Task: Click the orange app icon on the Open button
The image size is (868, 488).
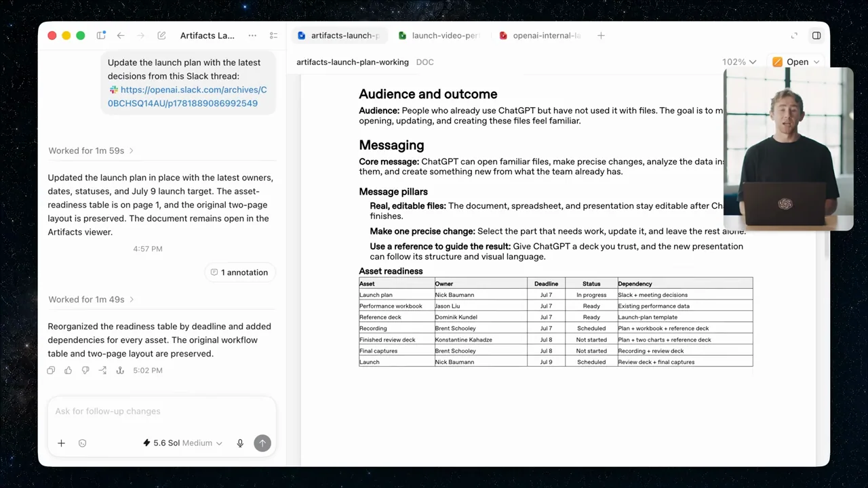Action: 777,62
